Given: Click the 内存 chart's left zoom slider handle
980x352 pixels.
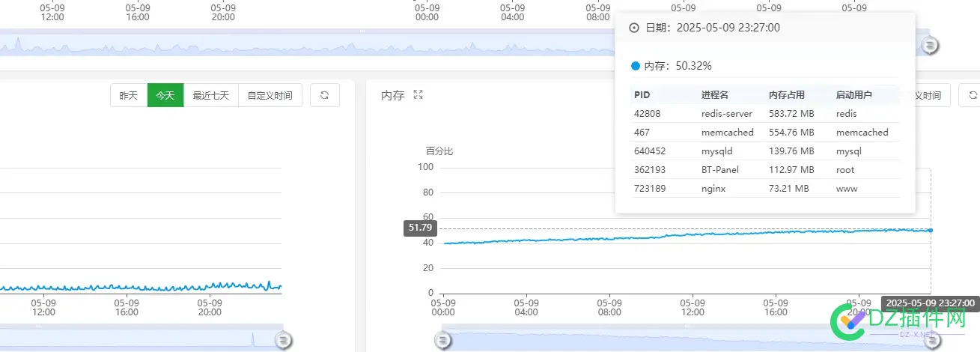Looking at the screenshot, I should click(443, 341).
